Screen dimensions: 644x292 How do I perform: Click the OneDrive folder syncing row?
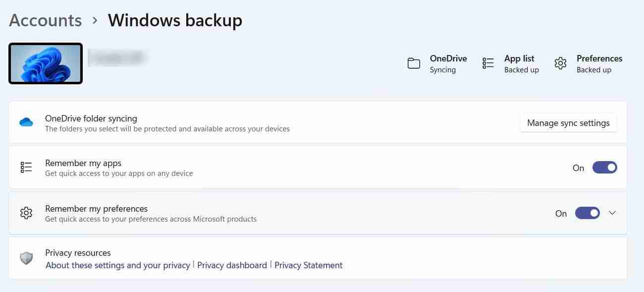point(198,122)
